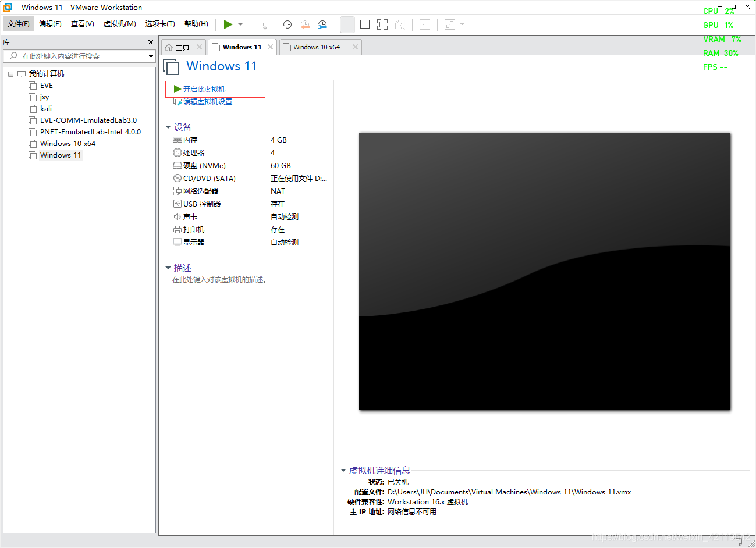Close the 主页 tab
756x548 pixels.
199,47
